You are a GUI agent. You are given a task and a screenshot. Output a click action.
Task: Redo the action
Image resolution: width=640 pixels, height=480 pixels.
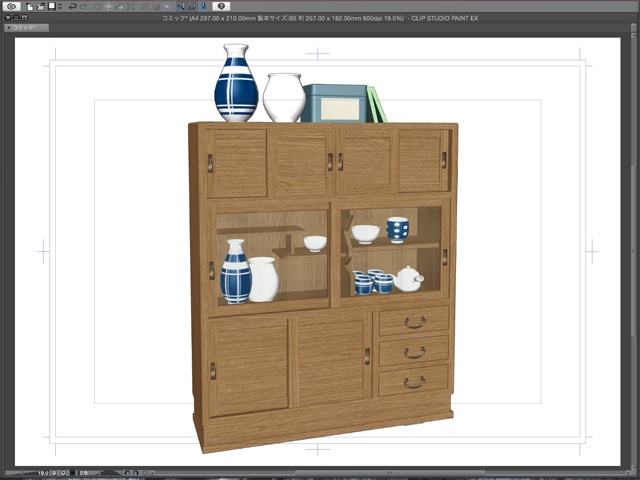83,6
